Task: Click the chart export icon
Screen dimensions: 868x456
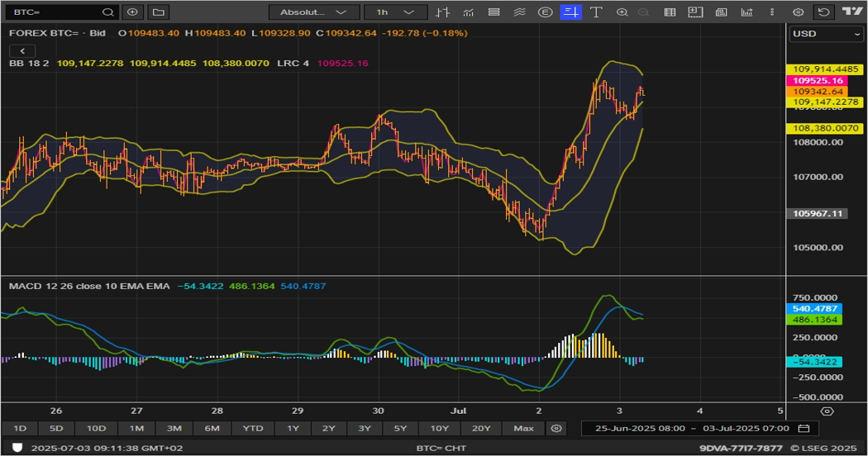Action: pos(746,12)
